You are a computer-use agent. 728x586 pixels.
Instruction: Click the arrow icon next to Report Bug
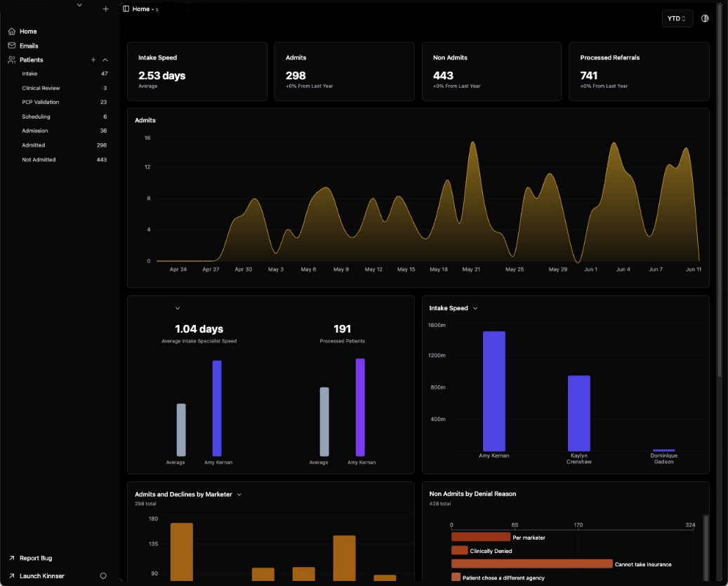click(11, 559)
